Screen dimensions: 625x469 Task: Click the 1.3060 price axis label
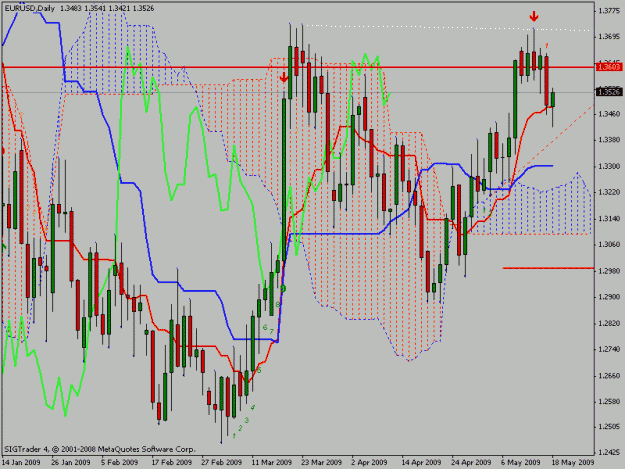(609, 244)
